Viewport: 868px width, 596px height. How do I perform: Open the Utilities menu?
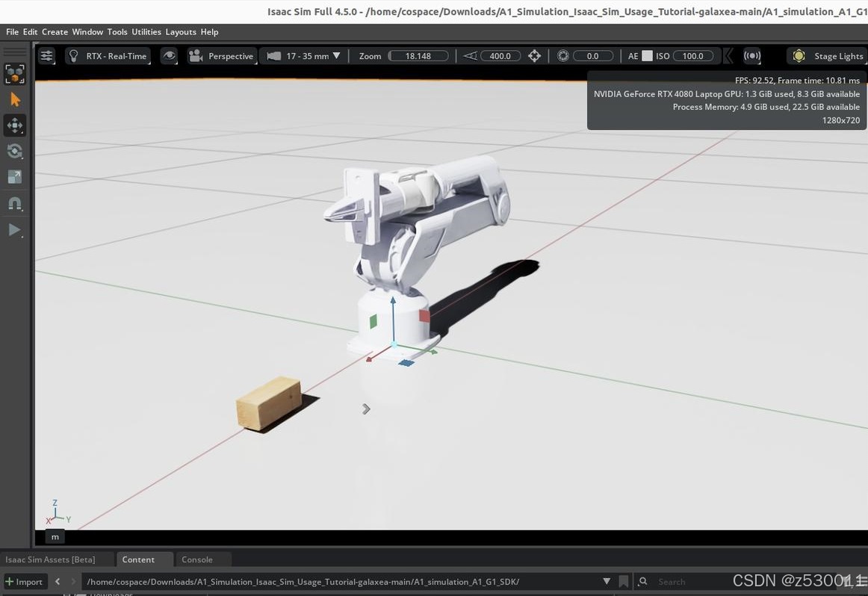pos(146,32)
